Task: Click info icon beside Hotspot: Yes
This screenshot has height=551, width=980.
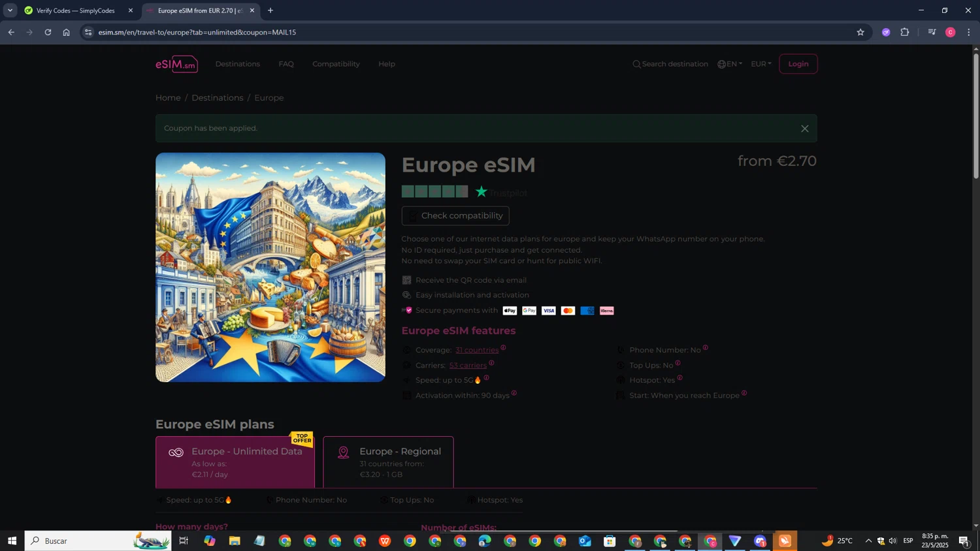Action: (680, 377)
